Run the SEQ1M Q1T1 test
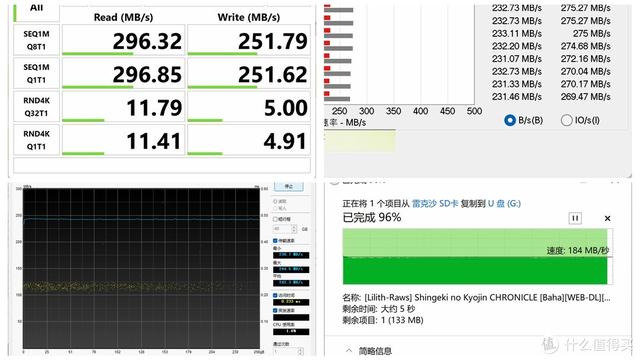This screenshot has height=360, width=640. tap(36, 73)
